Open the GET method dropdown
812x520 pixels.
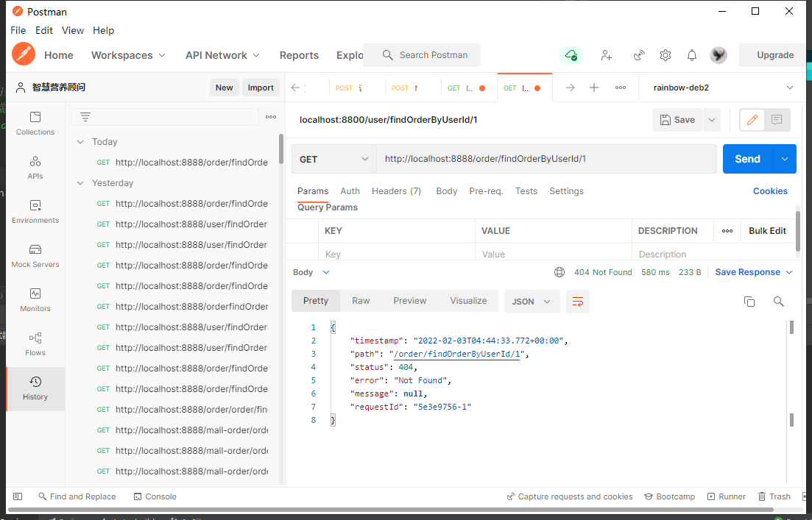coord(334,159)
